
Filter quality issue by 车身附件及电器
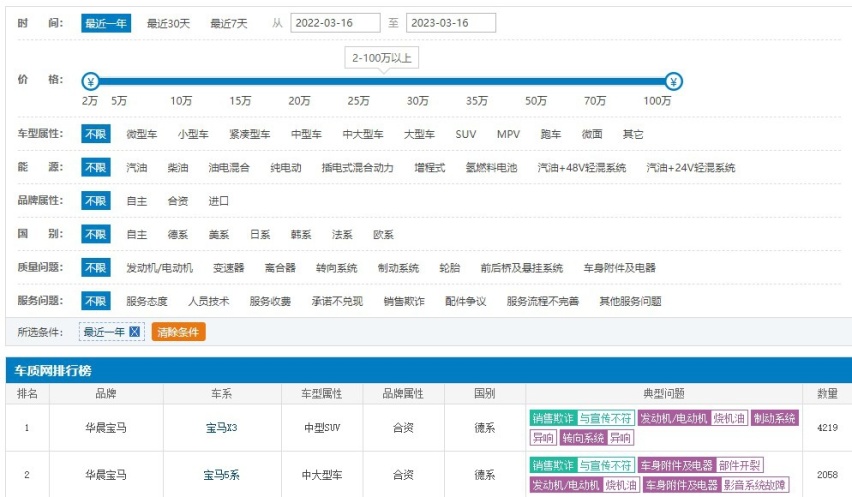pyautogui.click(x=619, y=268)
